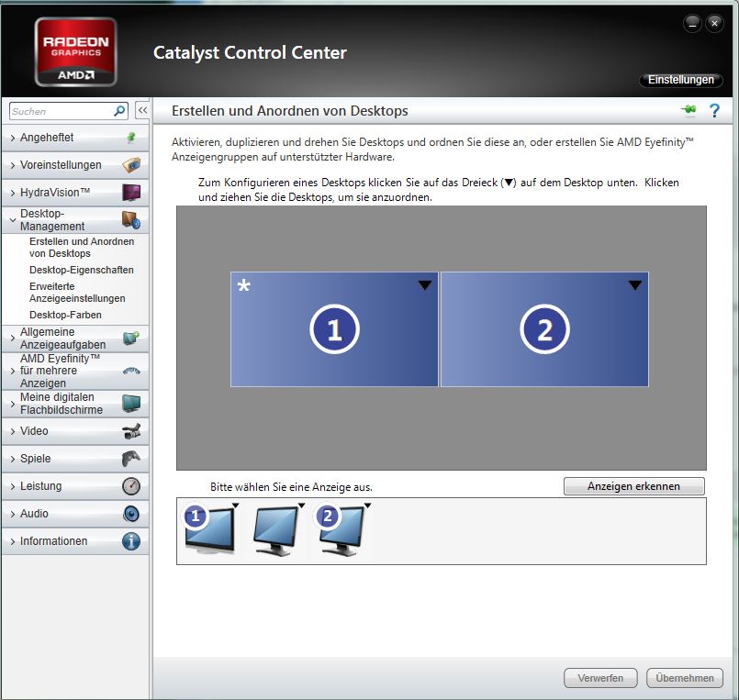Select the unnumbered monitor in display list
Screen dimensions: 739x700
(x=275, y=531)
